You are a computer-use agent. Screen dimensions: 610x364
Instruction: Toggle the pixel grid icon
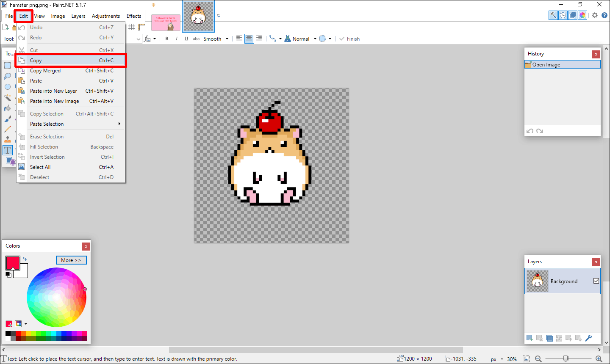[132, 27]
